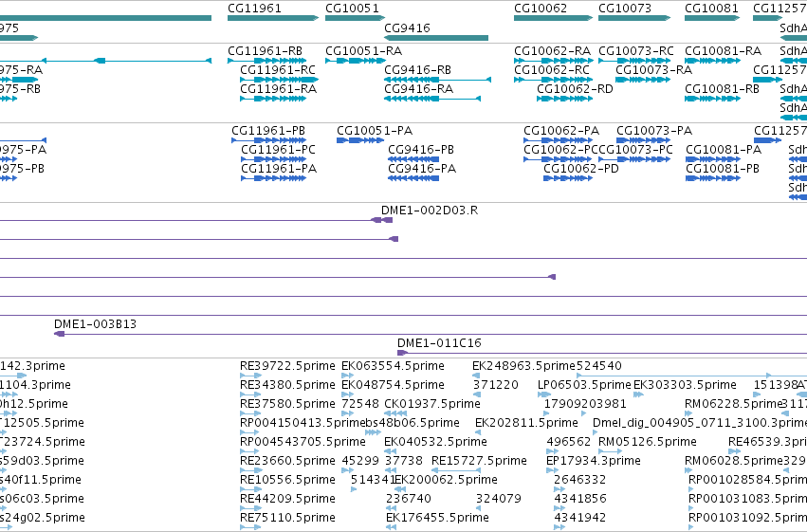807x532 pixels.
Task: Select transcript CG10073-RA
Action: (653, 70)
